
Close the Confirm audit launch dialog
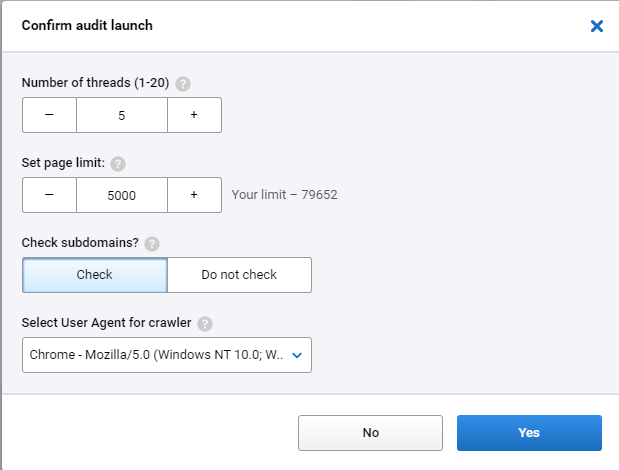[x=596, y=26]
